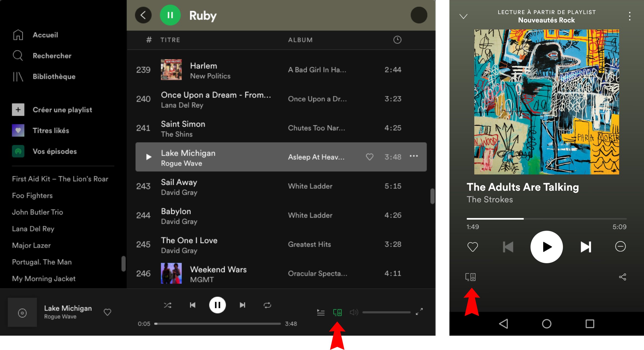Tap the Android back navigation button
The image size is (644, 350).
coord(503,323)
